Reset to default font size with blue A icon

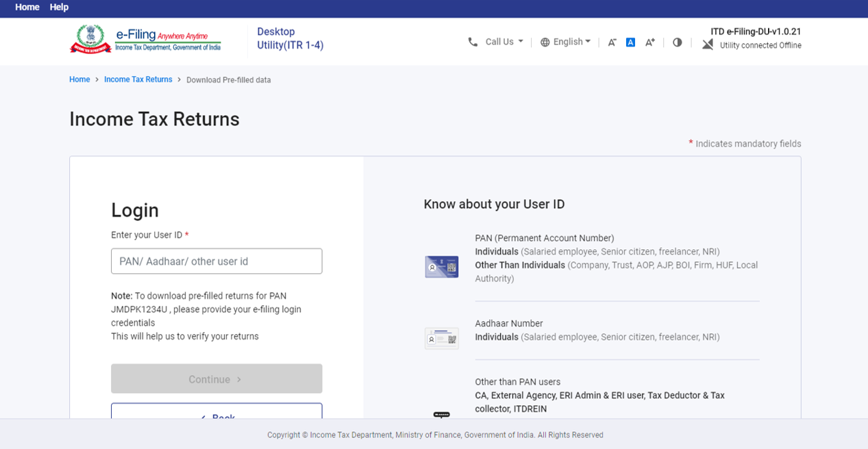tap(630, 42)
